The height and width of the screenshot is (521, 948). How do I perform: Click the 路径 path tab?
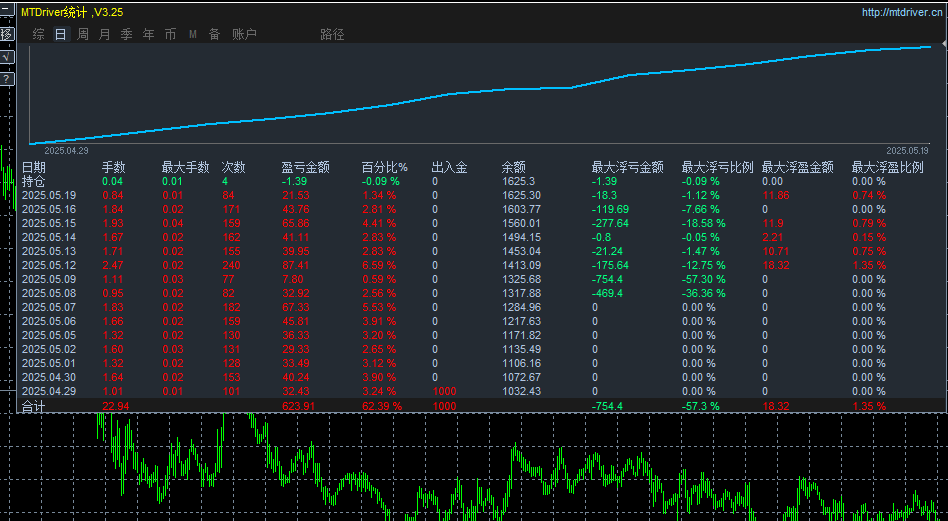coord(333,34)
